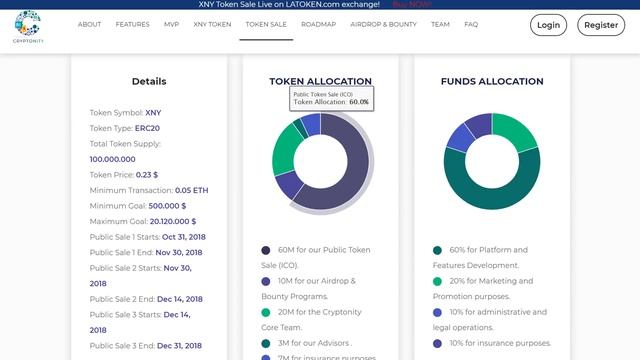
Task: Click the legend dot for 3M Advisors
Action: 266,343
